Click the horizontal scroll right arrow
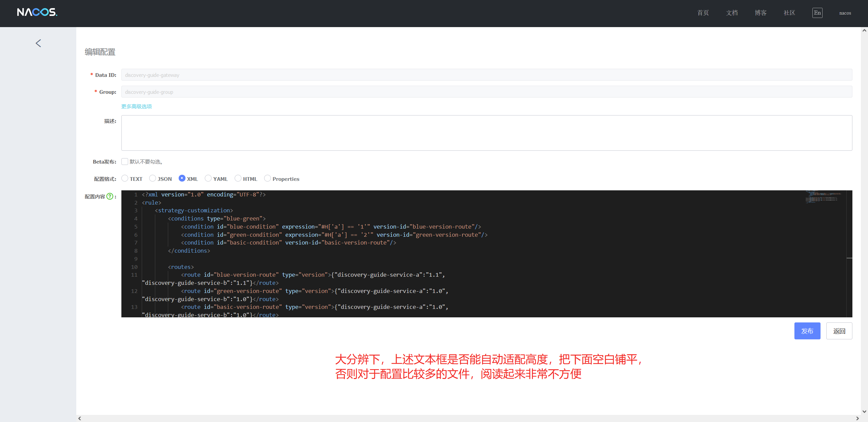868x422 pixels. (857, 418)
